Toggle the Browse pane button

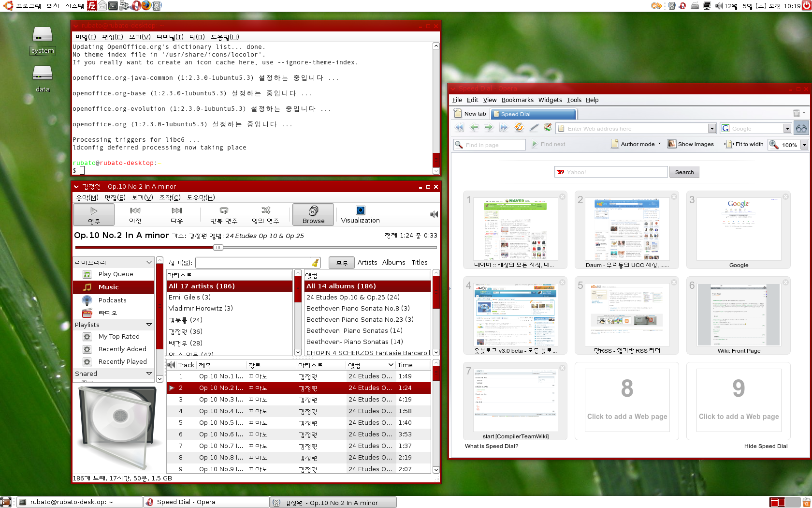(313, 215)
